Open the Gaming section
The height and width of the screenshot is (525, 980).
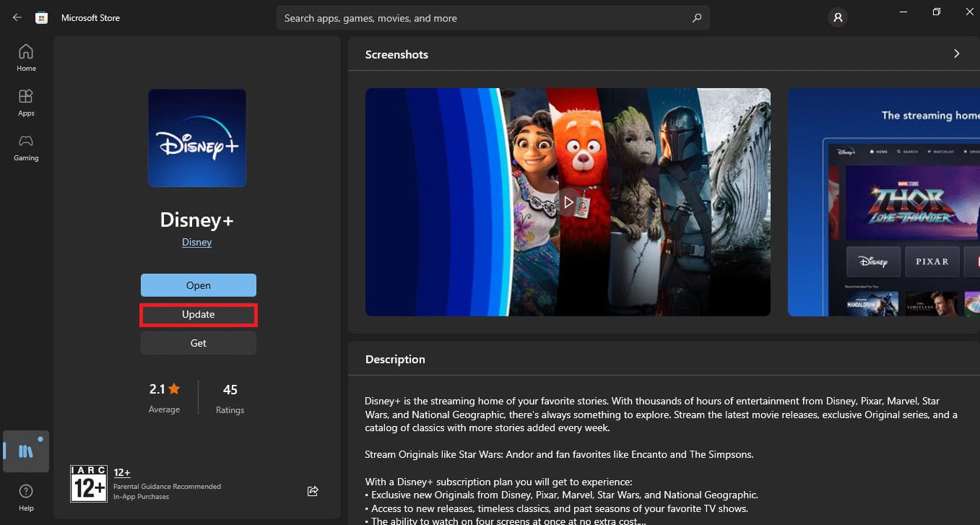click(x=26, y=147)
